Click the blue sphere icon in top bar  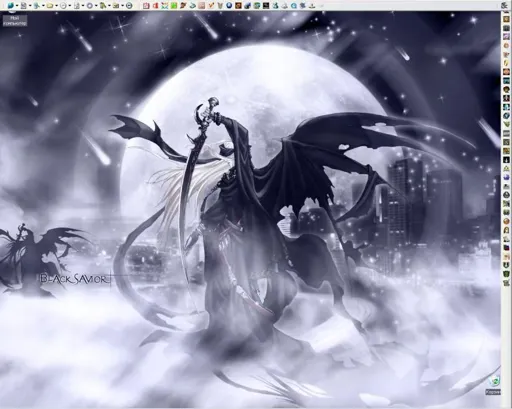(229, 6)
